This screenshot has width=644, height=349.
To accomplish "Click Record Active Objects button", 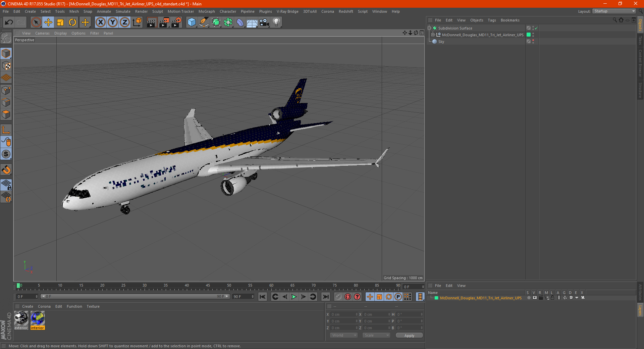I will pos(338,297).
